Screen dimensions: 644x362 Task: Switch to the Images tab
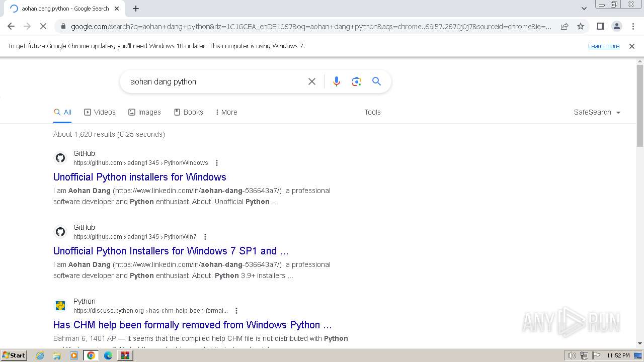pos(144,112)
